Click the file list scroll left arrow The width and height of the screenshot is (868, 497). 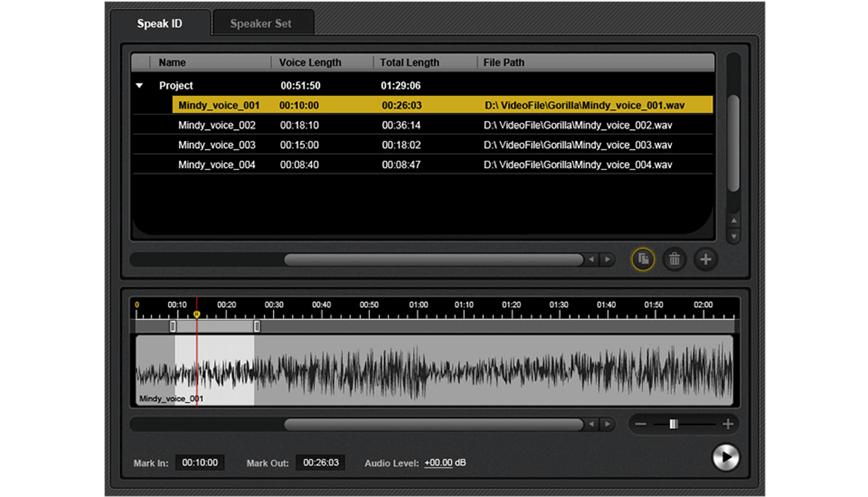591,260
